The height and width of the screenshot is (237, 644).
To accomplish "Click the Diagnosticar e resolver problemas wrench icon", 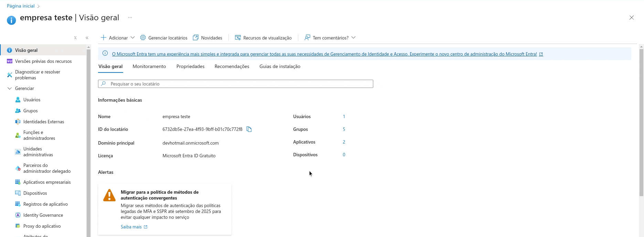I will pyautogui.click(x=10, y=75).
